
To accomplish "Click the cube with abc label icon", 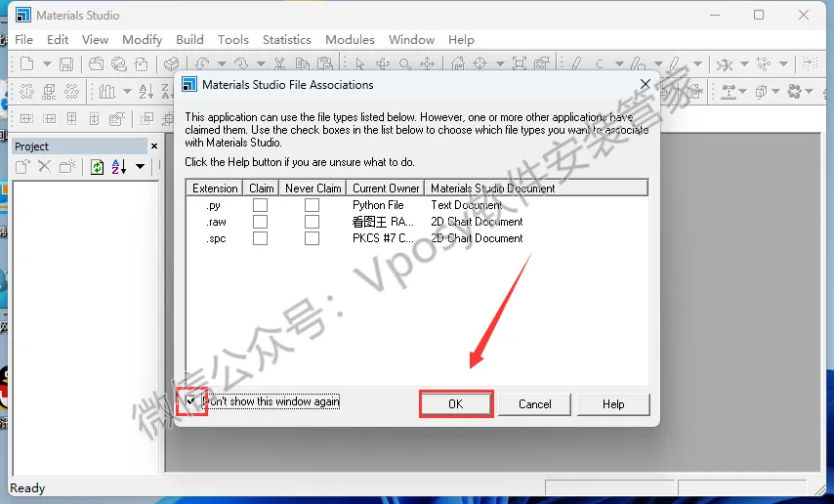I will coord(49,92).
